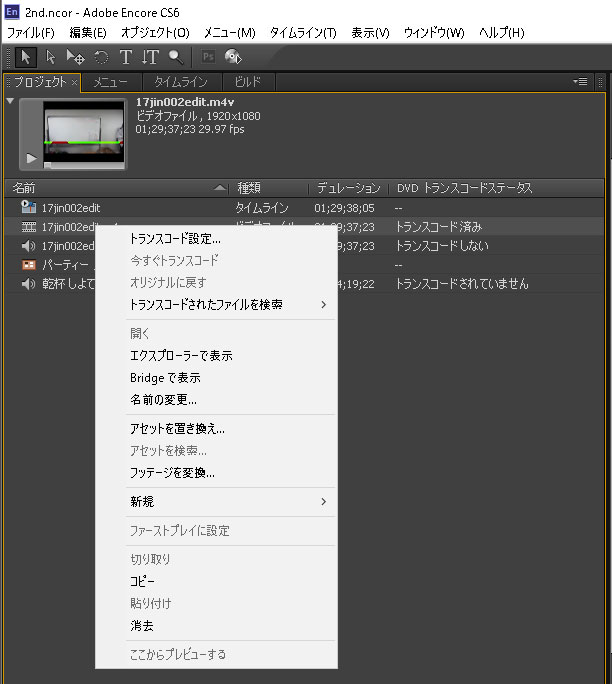Open the ファイル(F) menu

31,33
